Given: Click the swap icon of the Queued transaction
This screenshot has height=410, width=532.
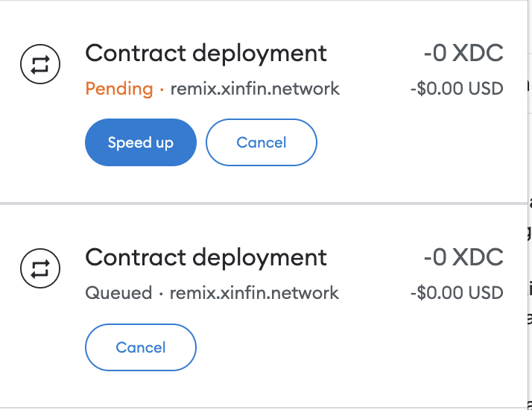Looking at the screenshot, I should click(x=40, y=268).
